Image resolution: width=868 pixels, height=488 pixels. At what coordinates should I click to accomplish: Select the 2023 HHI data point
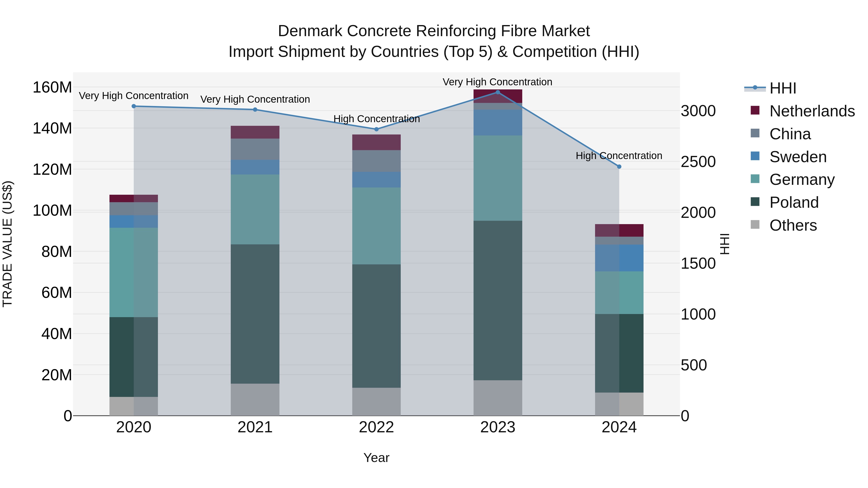pyautogui.click(x=498, y=92)
